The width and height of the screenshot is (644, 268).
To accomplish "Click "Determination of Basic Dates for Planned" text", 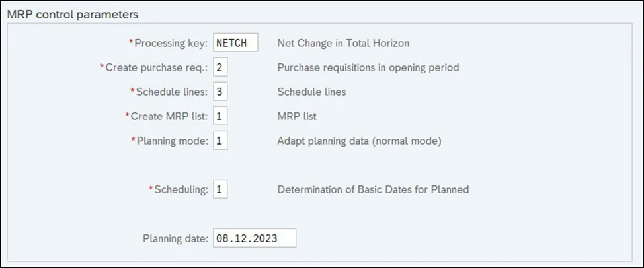I will tap(373, 189).
